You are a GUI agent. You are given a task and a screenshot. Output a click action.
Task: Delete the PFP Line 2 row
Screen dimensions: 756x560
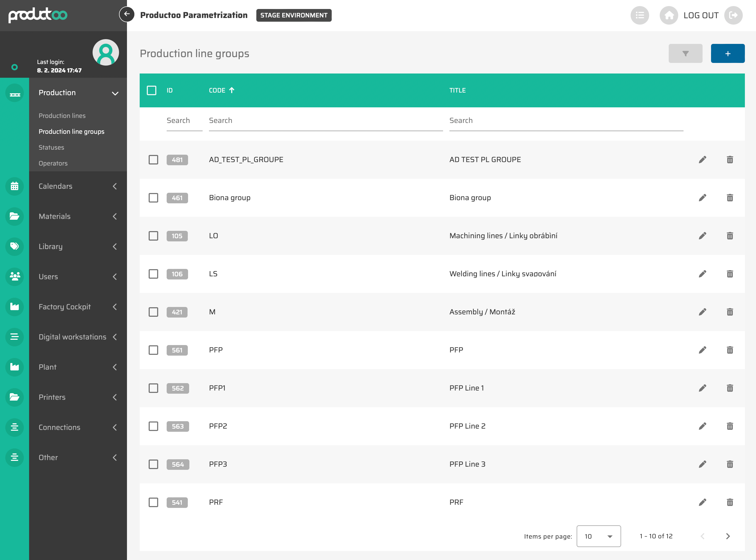tap(730, 426)
